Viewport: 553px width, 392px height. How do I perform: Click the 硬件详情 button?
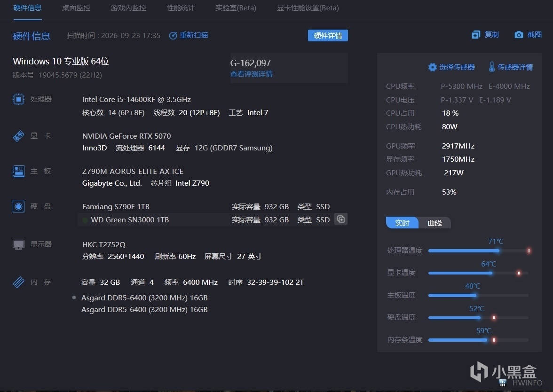tap(328, 36)
